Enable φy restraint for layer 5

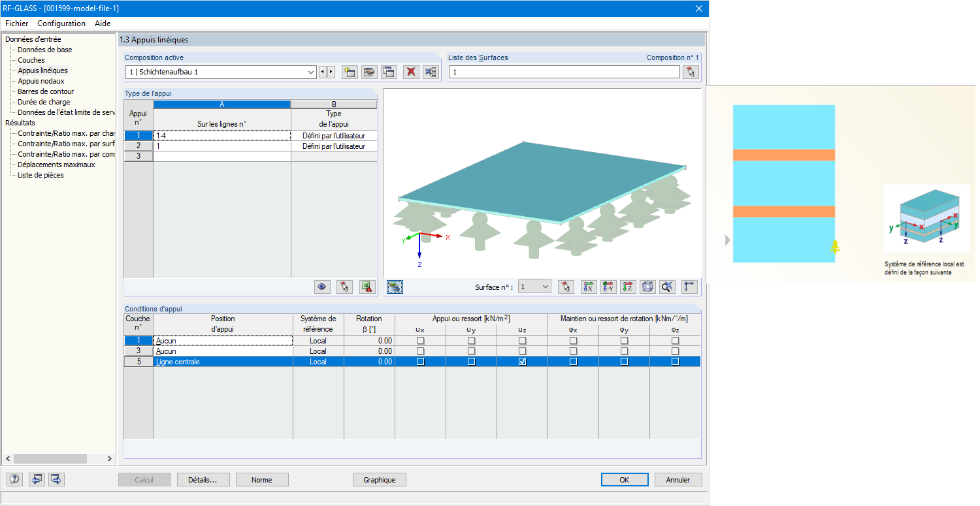pos(624,362)
